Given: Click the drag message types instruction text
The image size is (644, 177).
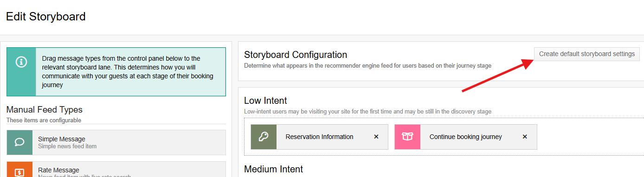Looking at the screenshot, I should [x=128, y=72].
